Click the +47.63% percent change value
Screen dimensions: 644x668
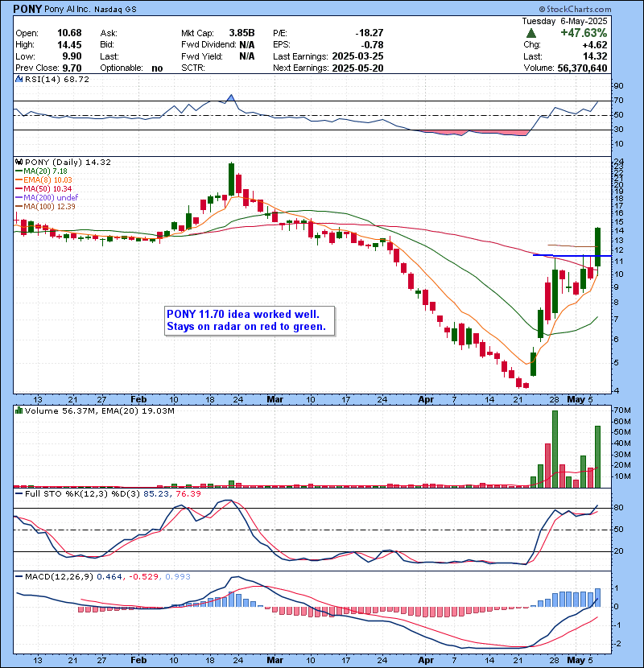(584, 33)
